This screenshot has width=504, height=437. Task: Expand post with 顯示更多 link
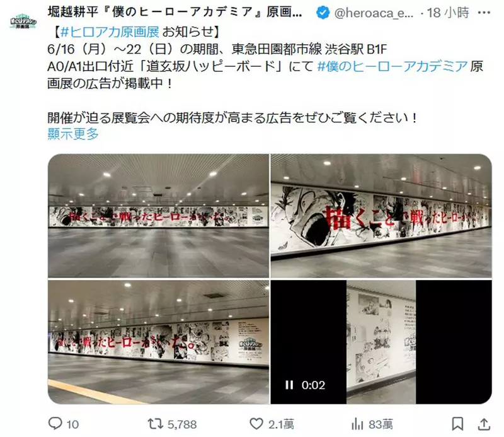(x=73, y=134)
